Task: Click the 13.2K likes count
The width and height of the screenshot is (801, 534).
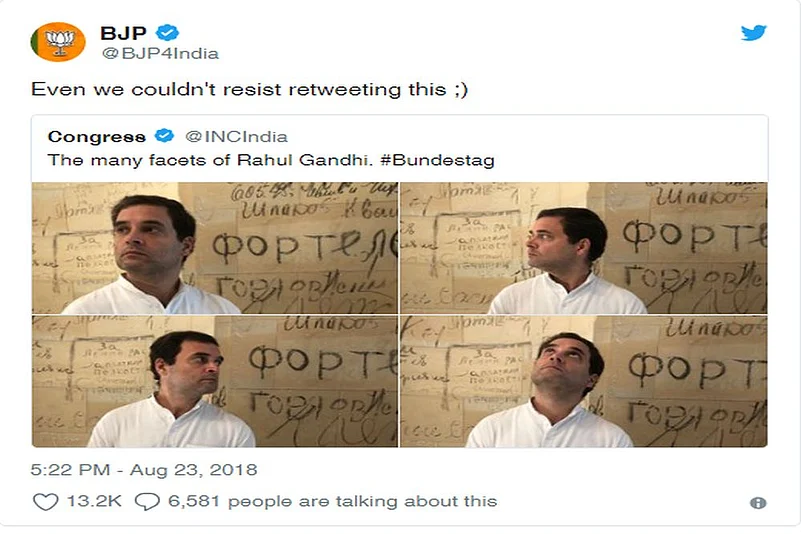Action: tap(94, 501)
